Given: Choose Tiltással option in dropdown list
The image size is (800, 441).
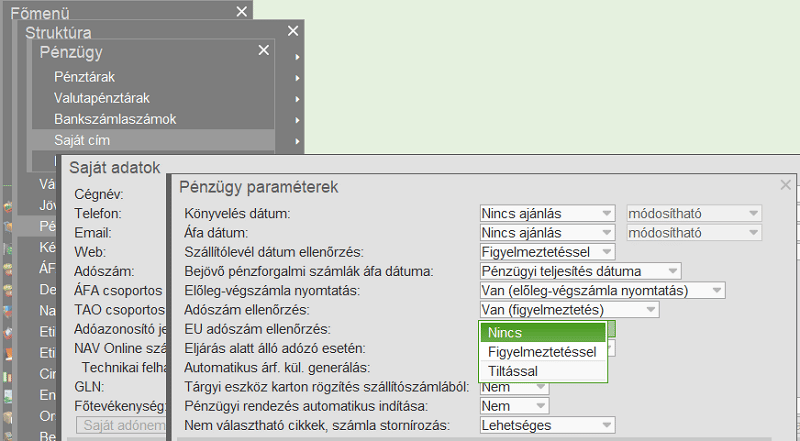Looking at the screenshot, I should 543,371.
